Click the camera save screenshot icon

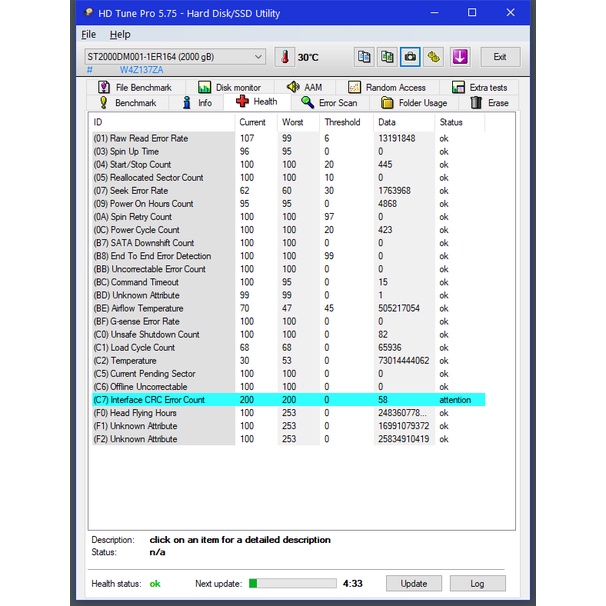tap(411, 57)
